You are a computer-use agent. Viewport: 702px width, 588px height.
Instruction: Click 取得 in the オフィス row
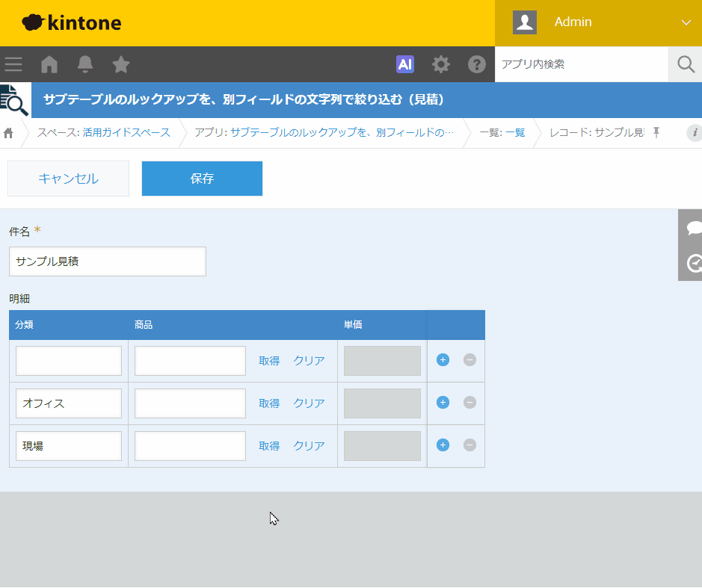269,403
